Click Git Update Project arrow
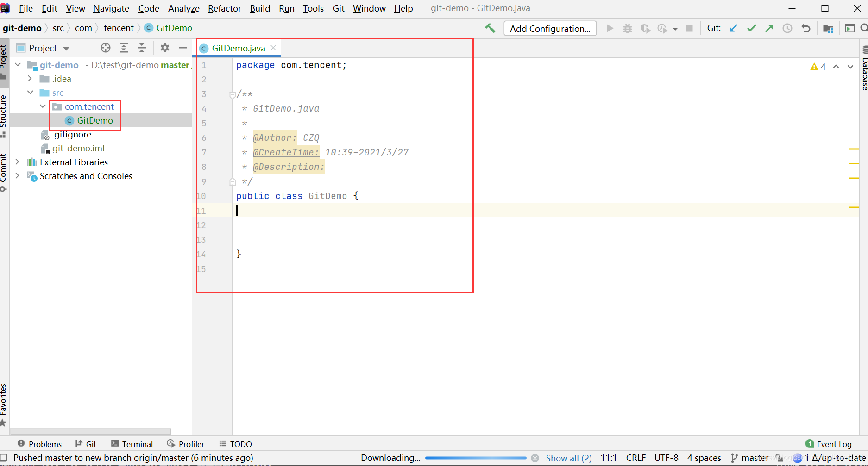868x466 pixels. coord(734,28)
